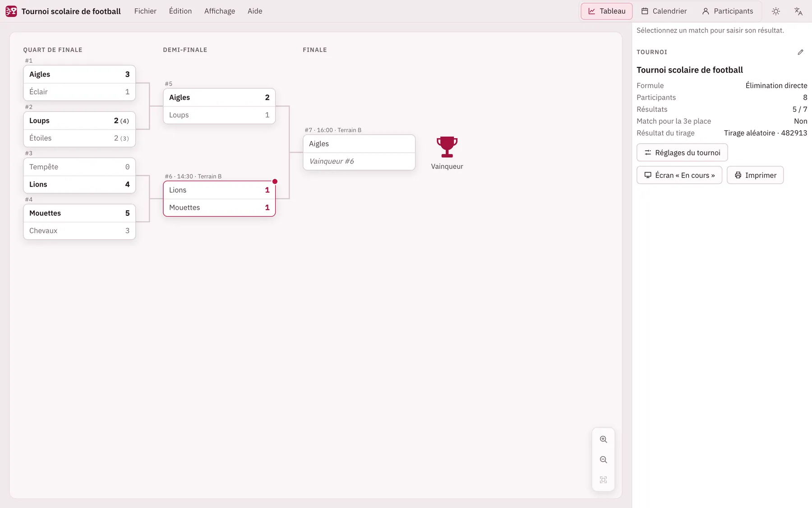Select Mouettes in live match #6
812x508 pixels.
tap(219, 208)
